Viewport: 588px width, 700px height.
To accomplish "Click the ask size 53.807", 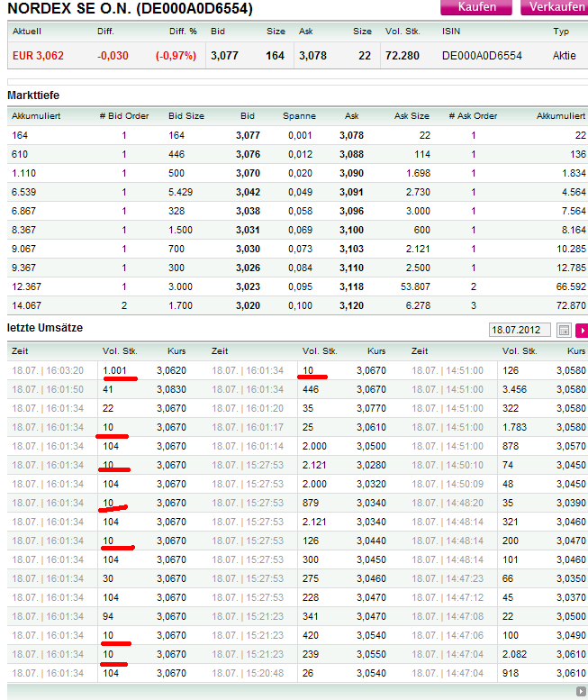I will pos(415,286).
